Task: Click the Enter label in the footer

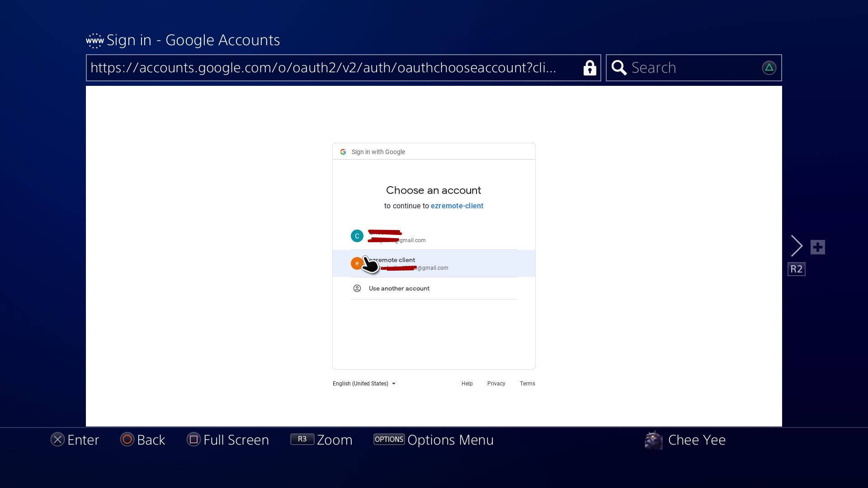Action: pyautogui.click(x=83, y=440)
